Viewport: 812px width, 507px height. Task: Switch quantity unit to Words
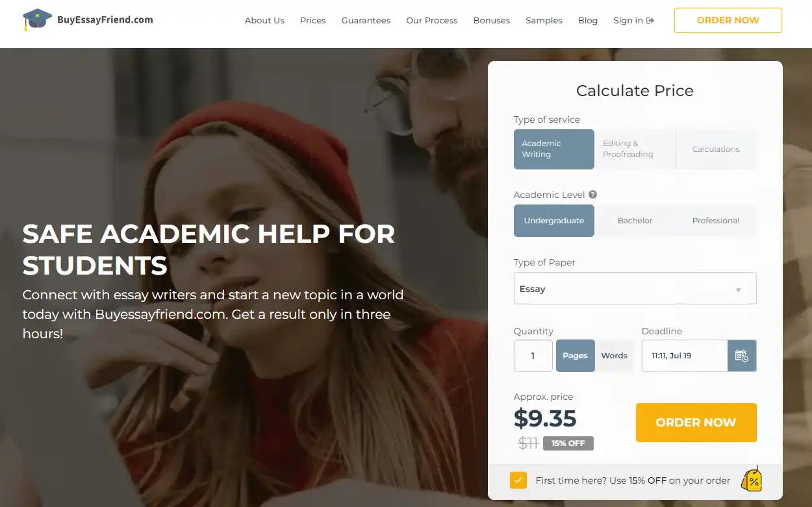click(614, 356)
